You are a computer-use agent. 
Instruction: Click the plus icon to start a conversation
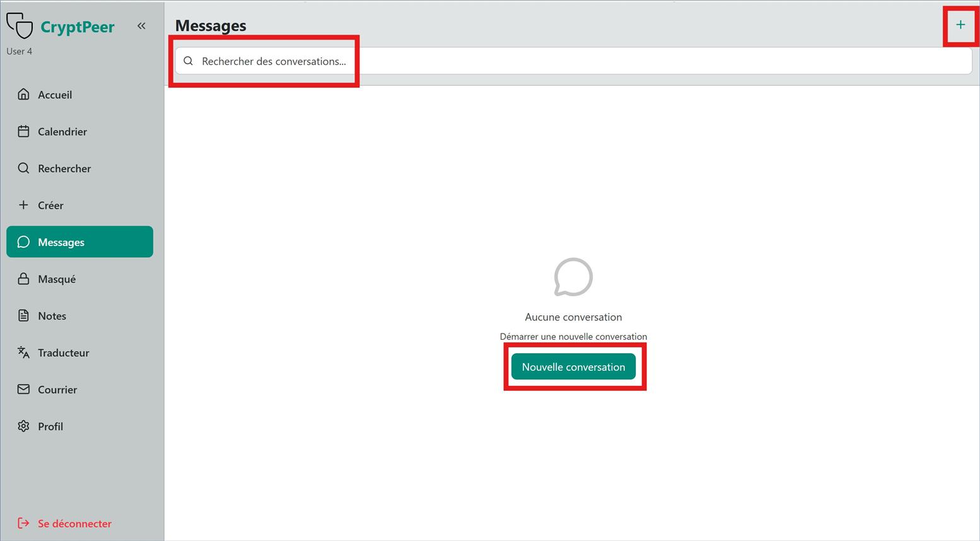pyautogui.click(x=960, y=25)
